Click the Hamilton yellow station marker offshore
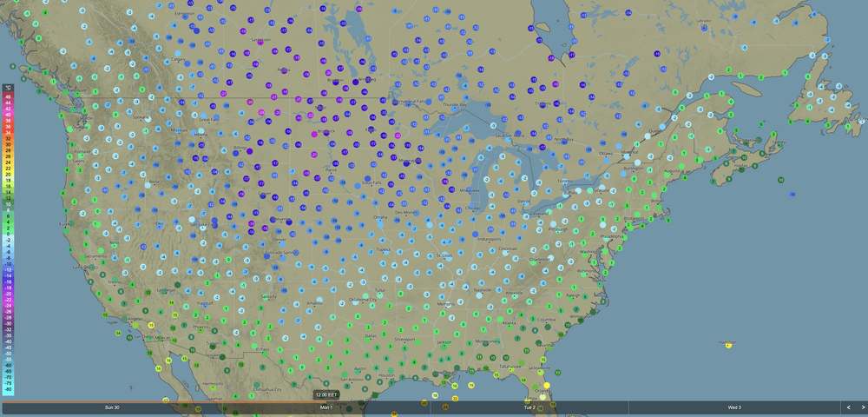This screenshot has height=417, width=868. 728,346
